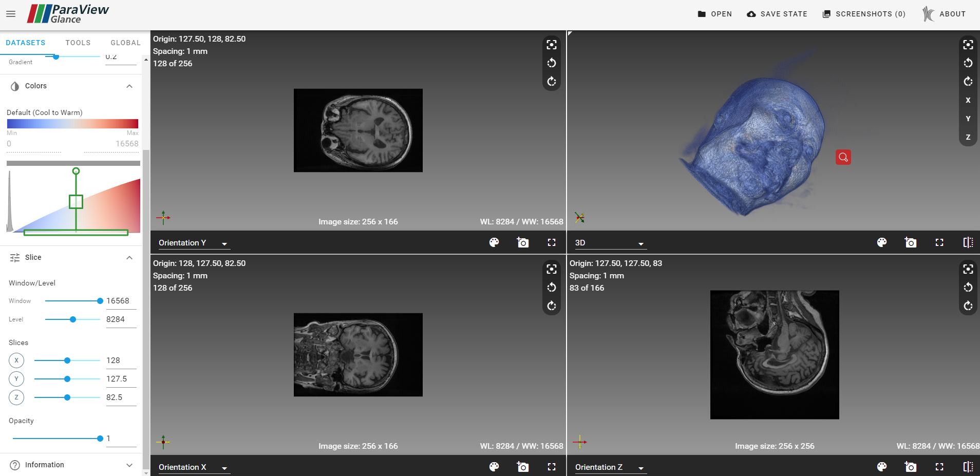Maximize the 3D view
The width and height of the screenshot is (980, 476).
pyautogui.click(x=939, y=242)
